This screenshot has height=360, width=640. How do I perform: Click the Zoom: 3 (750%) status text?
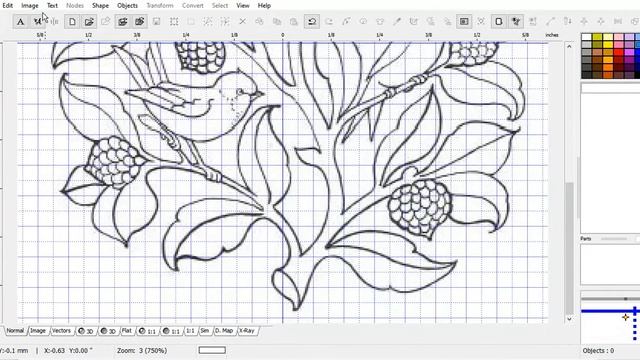coord(142,351)
